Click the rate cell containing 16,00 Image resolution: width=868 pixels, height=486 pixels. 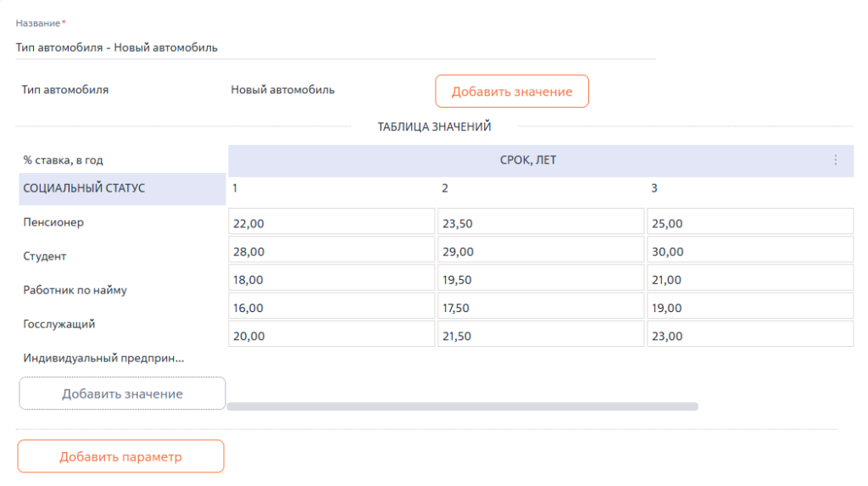[331, 307]
